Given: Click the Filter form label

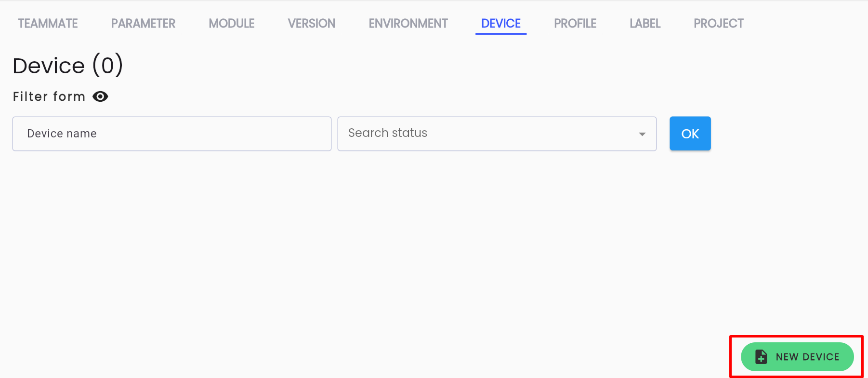Looking at the screenshot, I should tap(49, 96).
